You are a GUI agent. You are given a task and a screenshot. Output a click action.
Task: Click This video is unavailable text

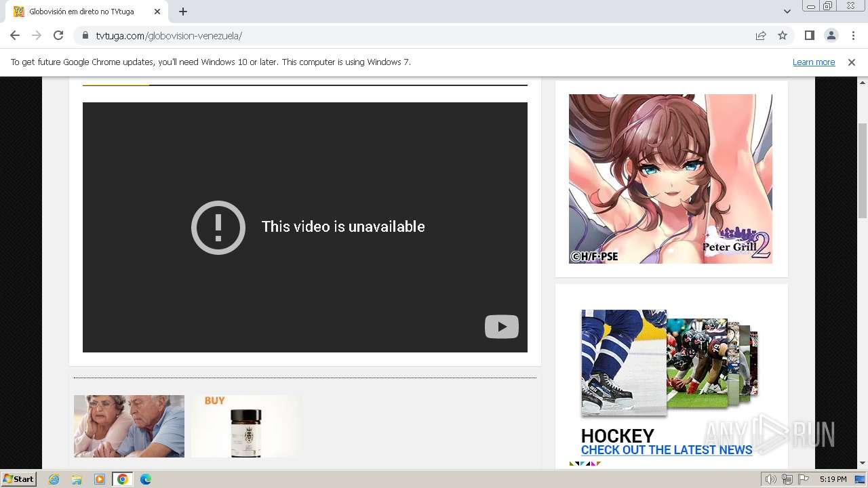coord(343,227)
